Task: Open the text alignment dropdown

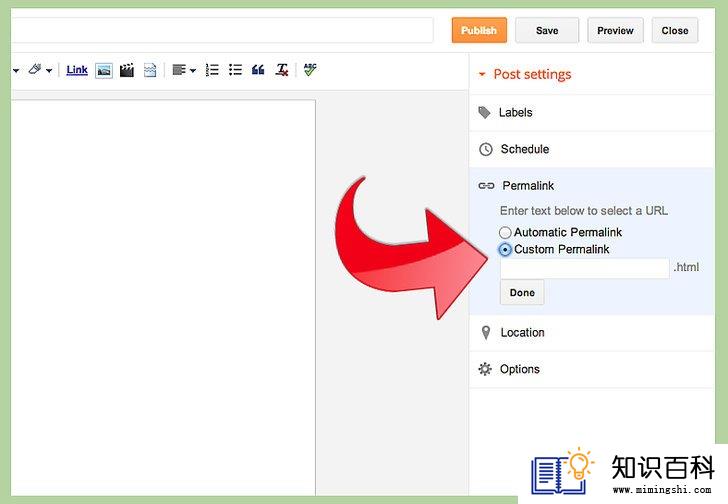Action: [x=184, y=70]
